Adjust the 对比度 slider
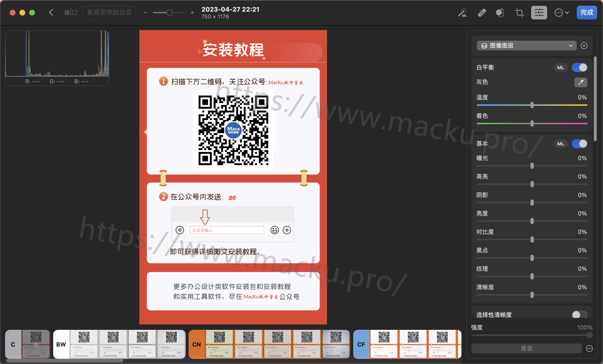The image size is (603, 364). point(532,240)
